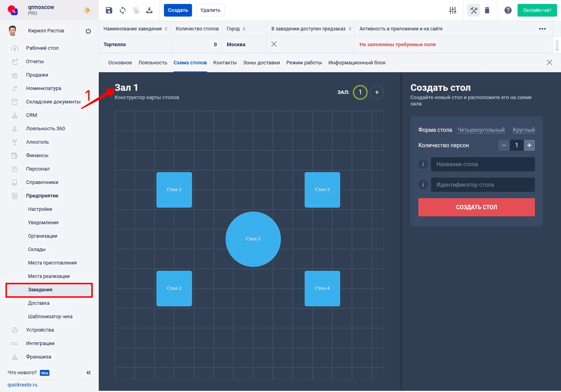Click the refresh arrows icon in toolbar

[122, 10]
